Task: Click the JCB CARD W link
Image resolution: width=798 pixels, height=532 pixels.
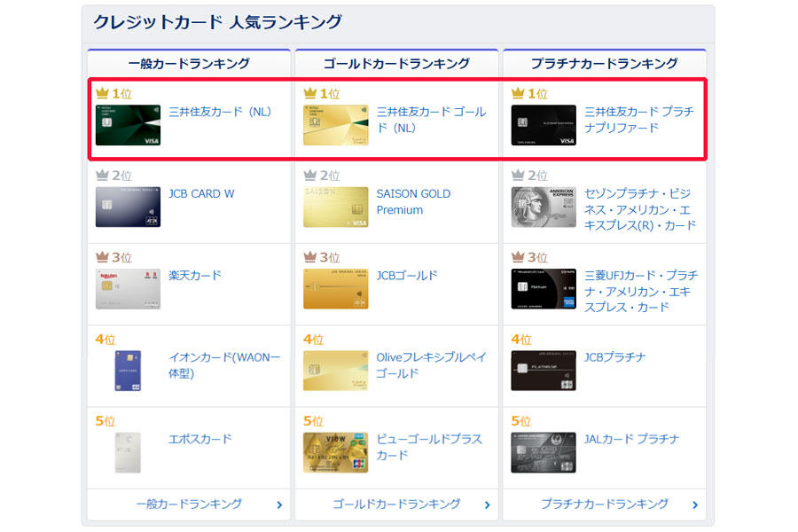Action: 201,194
